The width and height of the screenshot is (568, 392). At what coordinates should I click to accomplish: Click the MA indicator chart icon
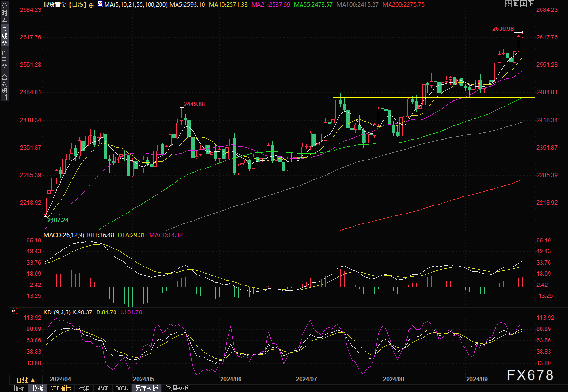[99, 4]
